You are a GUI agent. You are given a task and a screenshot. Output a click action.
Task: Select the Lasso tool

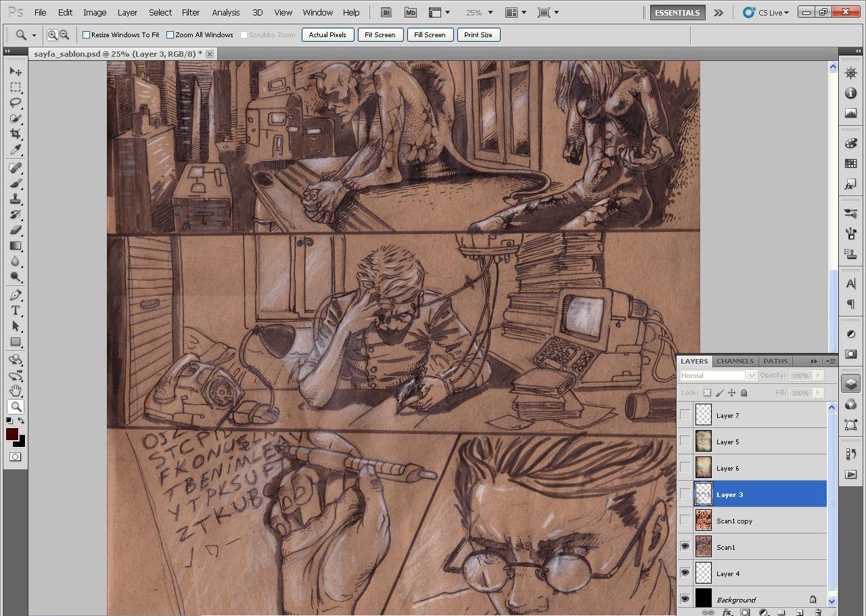click(16, 103)
